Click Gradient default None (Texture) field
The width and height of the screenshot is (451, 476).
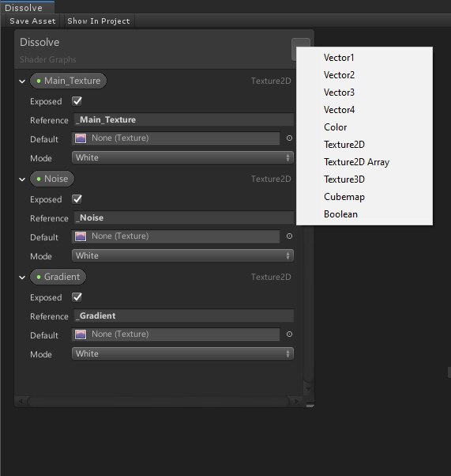click(x=175, y=334)
